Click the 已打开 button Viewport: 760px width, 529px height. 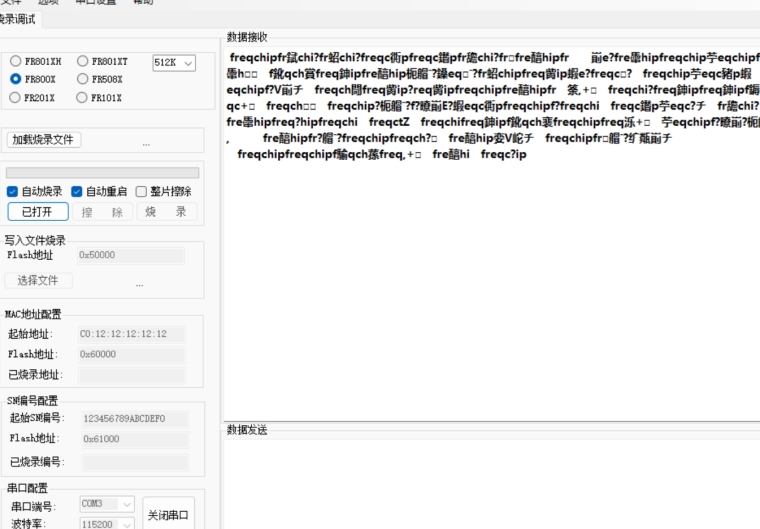[x=38, y=212]
